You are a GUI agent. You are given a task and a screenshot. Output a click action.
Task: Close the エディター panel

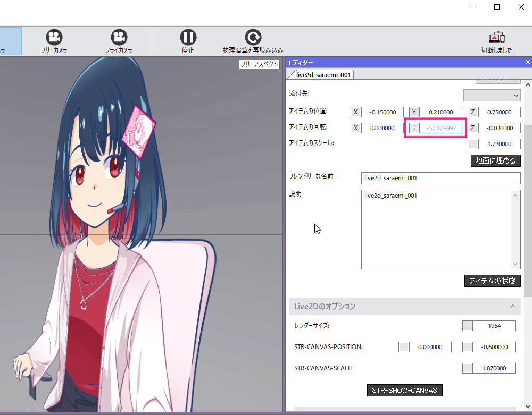coord(528,62)
